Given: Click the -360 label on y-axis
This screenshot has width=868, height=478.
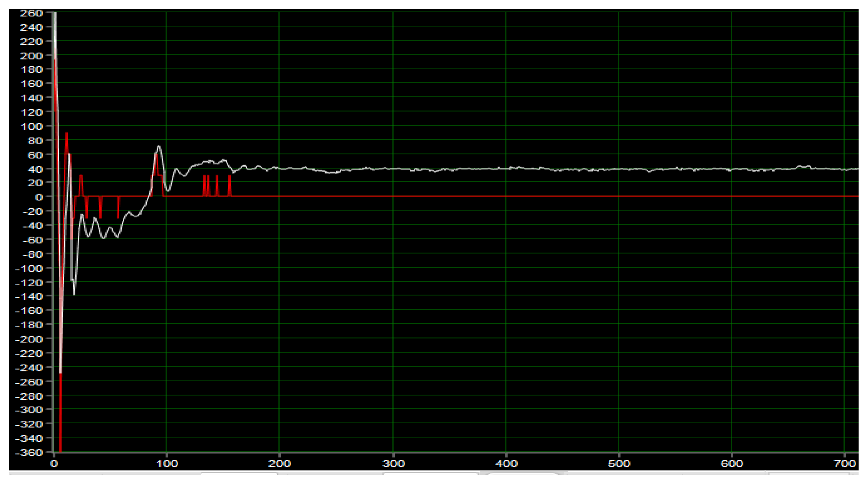Looking at the screenshot, I should tap(29, 452).
